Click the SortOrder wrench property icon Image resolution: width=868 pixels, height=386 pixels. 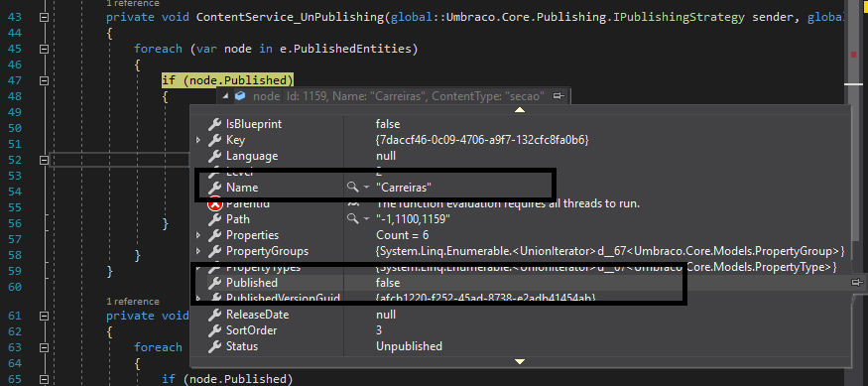(215, 330)
